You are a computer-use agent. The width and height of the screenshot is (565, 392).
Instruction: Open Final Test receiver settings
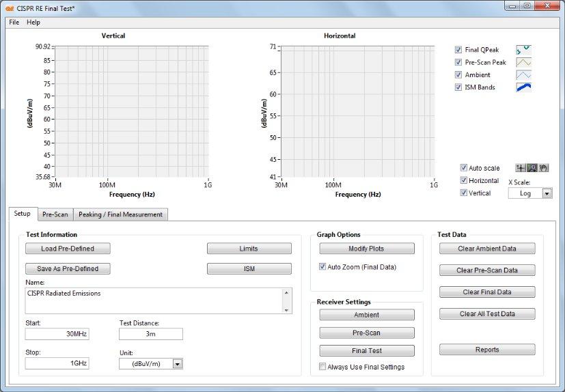[x=367, y=350]
